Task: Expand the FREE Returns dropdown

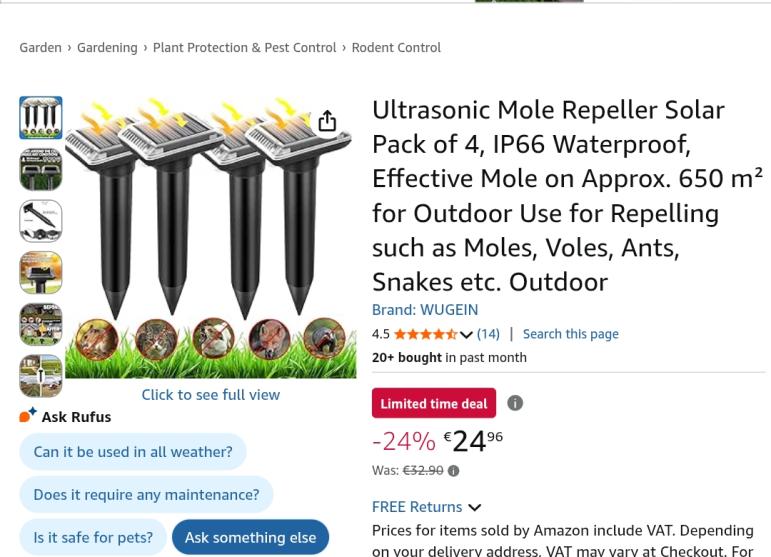Action: click(474, 507)
